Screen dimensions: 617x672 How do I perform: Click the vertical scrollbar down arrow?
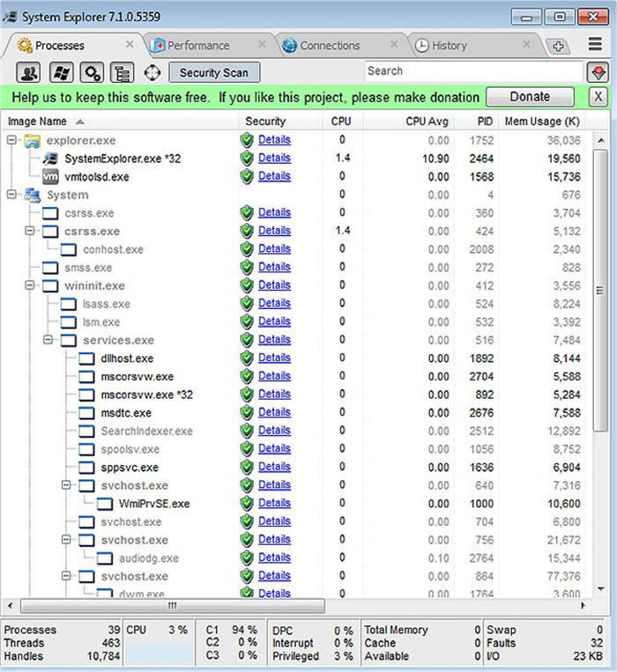click(601, 589)
